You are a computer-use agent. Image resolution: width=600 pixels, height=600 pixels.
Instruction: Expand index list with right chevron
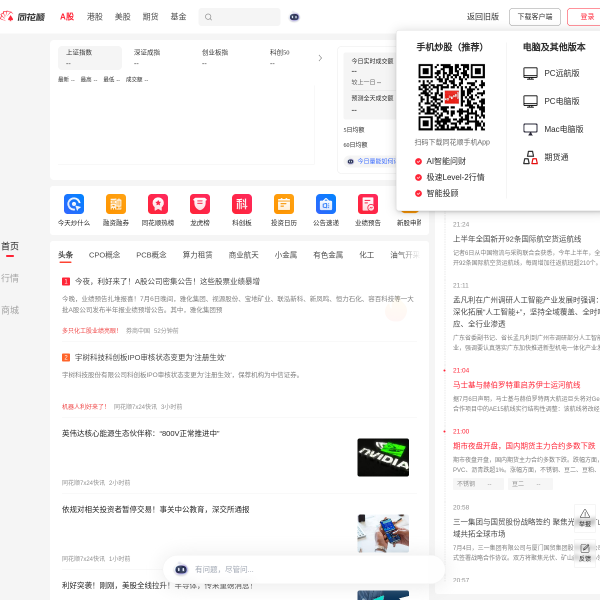pos(320,58)
